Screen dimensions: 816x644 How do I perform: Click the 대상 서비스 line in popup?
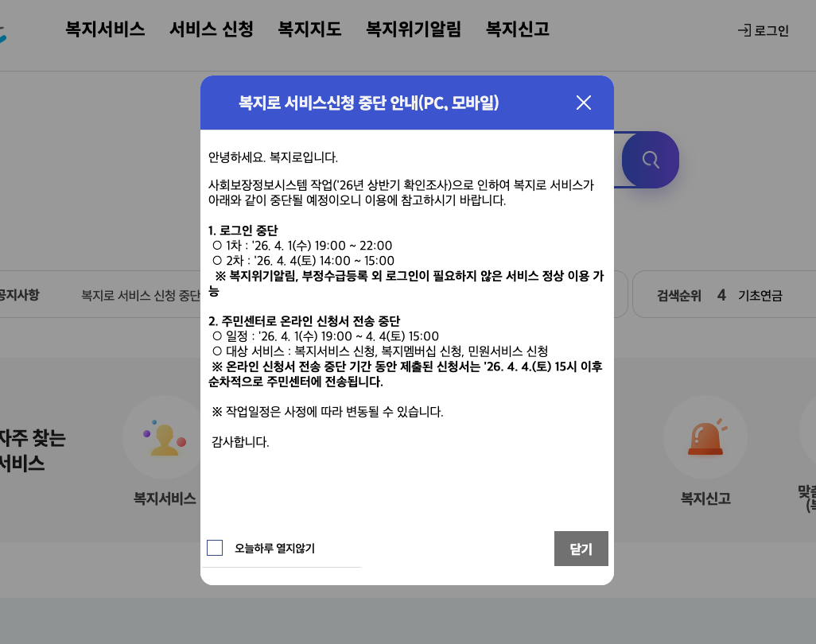(x=380, y=351)
